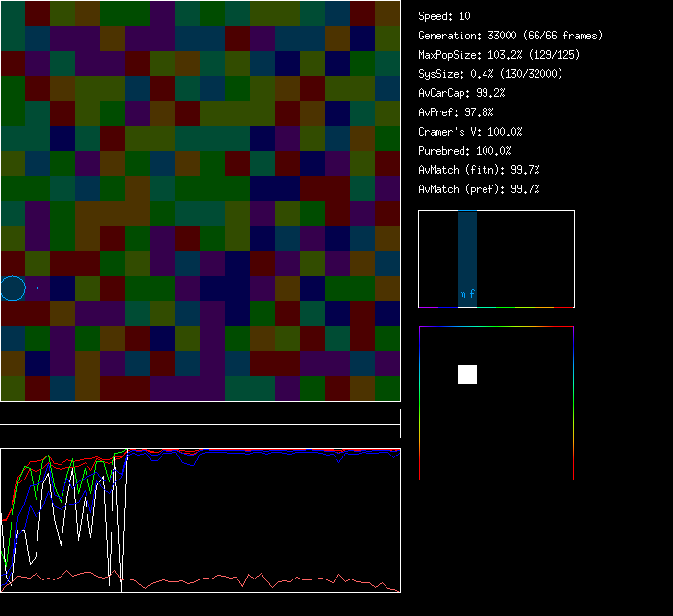The width and height of the screenshot is (673, 616).
Task: Click the Purebred: 100.0% label
Action: [465, 151]
